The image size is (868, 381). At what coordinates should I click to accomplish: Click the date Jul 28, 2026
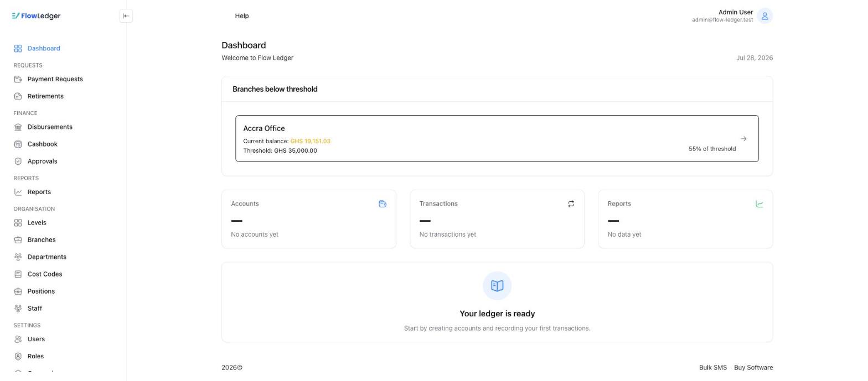point(755,58)
